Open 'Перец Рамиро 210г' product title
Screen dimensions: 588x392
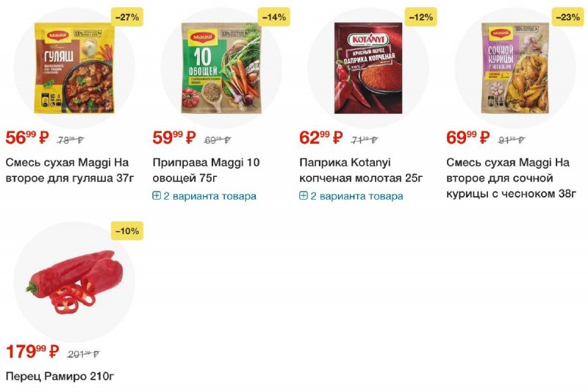[60, 376]
